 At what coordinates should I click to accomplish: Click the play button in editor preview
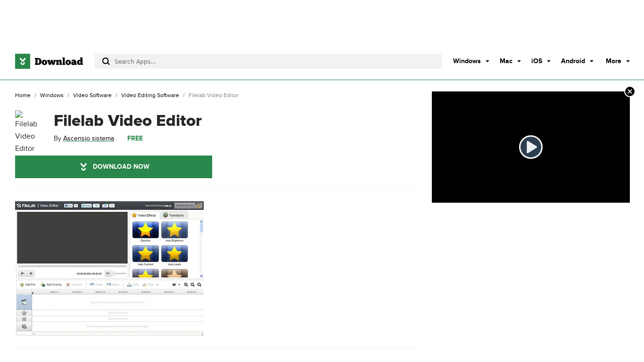22,273
